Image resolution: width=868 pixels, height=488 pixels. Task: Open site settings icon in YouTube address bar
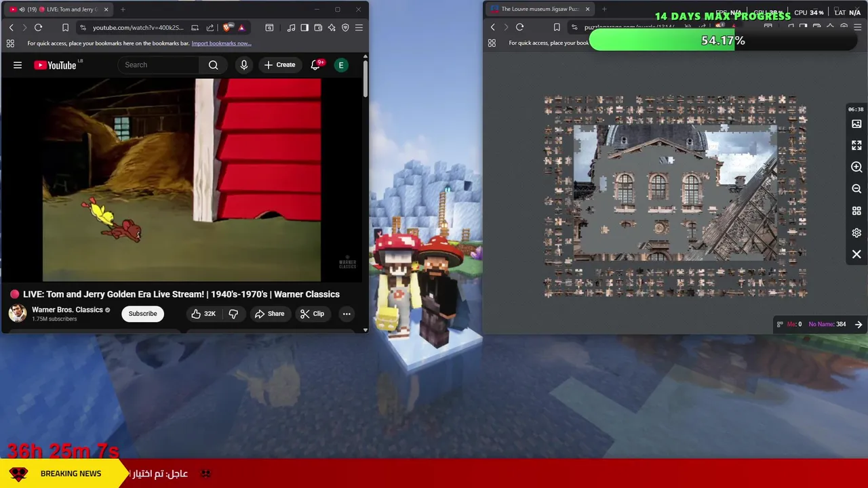[83, 27]
